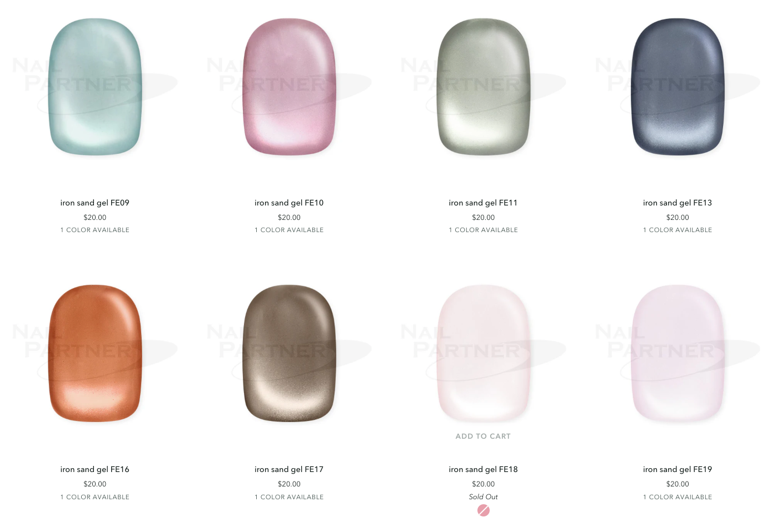Open the iron sand gel FE17 title link
Screen dimensions: 772x532
click(x=289, y=469)
